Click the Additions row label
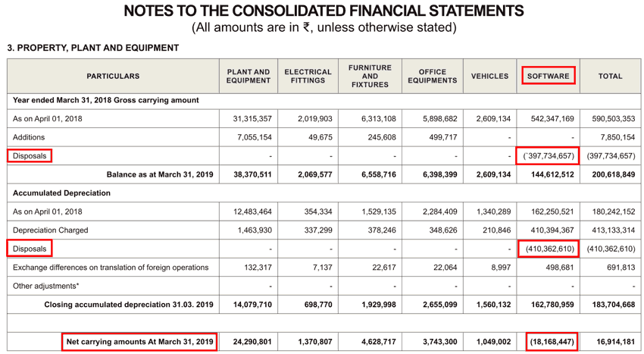This screenshot has width=644, height=354. [29, 137]
